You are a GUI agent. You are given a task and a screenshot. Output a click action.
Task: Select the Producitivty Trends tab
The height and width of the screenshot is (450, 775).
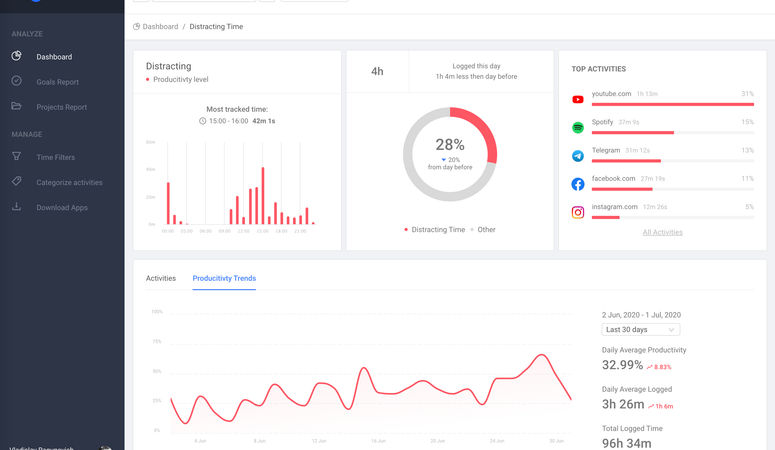224,278
